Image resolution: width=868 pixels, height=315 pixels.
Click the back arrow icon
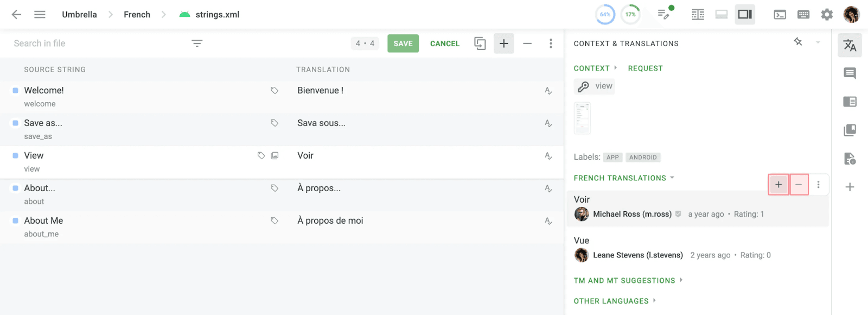coord(16,15)
